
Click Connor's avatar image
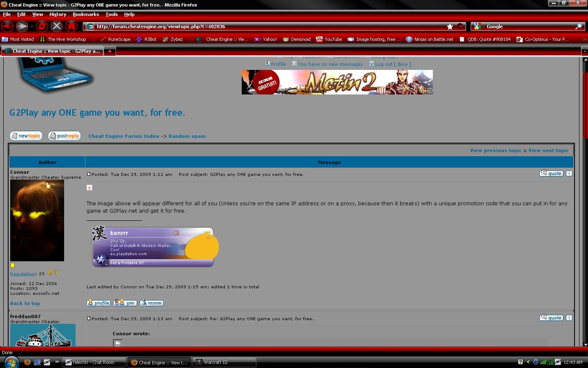coord(37,220)
